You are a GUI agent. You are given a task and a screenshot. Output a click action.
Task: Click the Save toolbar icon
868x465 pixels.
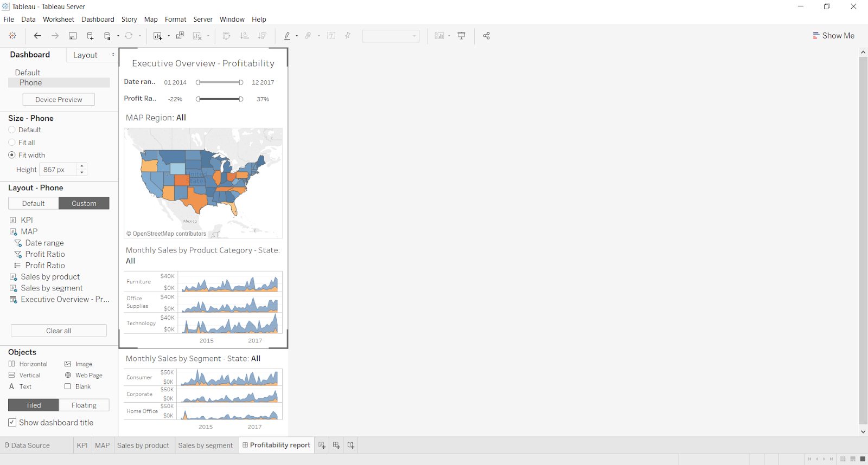coord(73,36)
